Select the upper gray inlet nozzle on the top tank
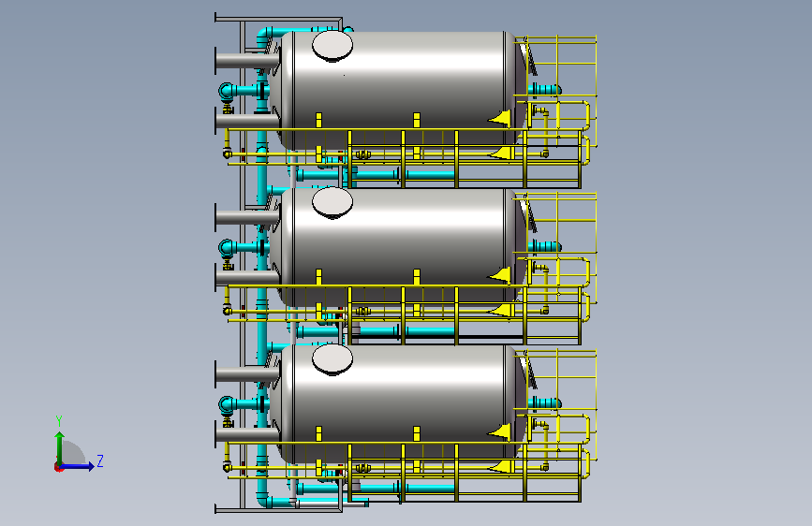The width and height of the screenshot is (812, 526). coord(247,61)
